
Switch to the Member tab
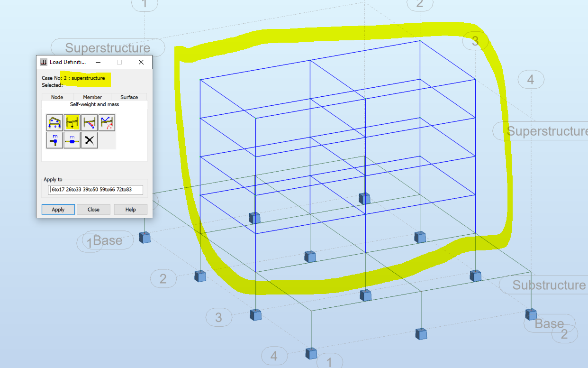pyautogui.click(x=92, y=97)
